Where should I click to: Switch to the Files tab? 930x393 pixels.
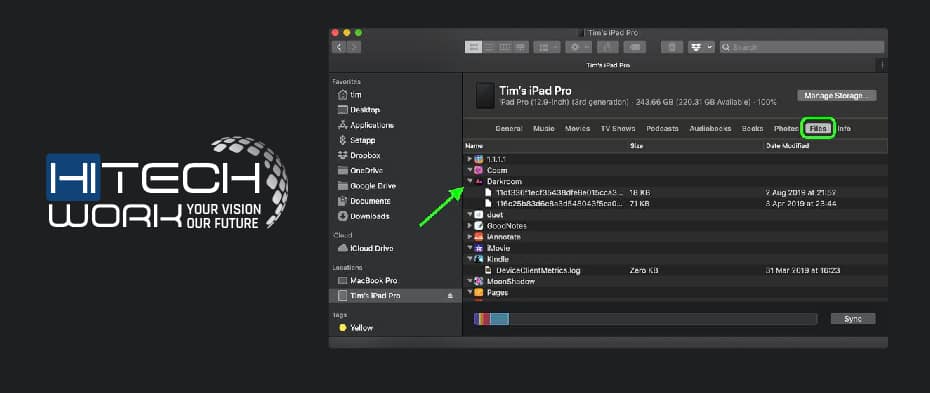pos(818,129)
